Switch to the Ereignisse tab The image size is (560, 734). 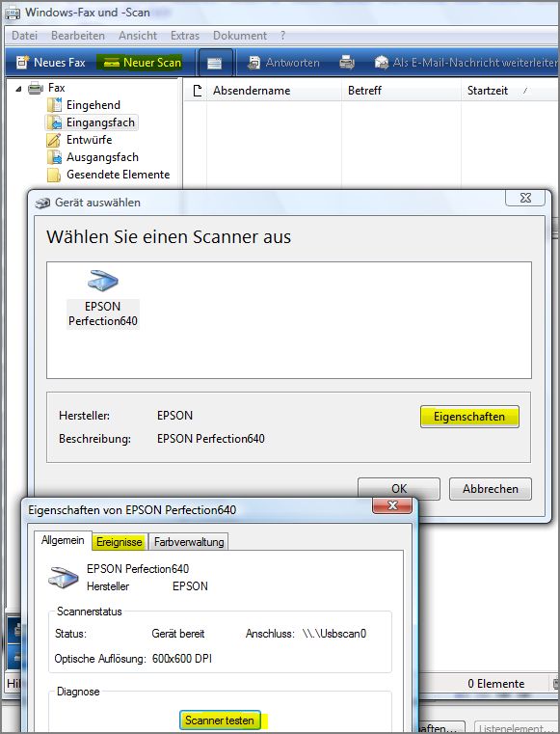[x=120, y=542]
